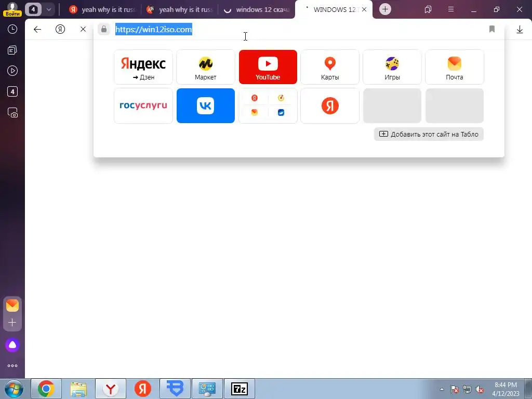Image resolution: width=532 pixels, height=399 pixels.
Task: Close the WINDOWS 12 tab
Action: (x=364, y=9)
